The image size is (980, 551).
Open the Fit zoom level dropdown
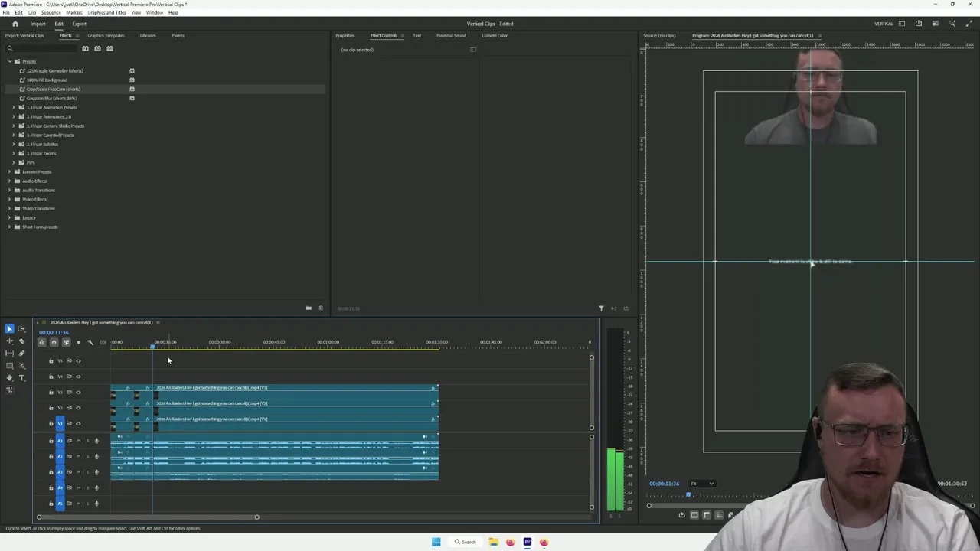702,484
